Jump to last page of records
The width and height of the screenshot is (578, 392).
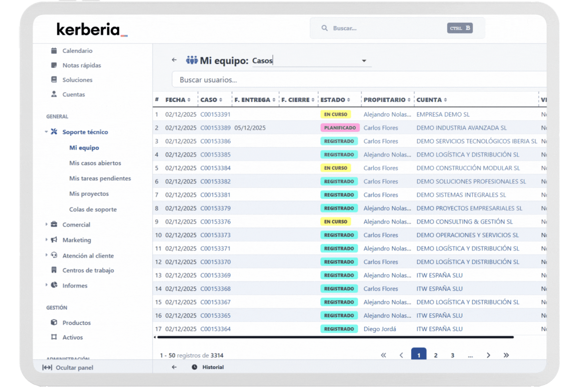(x=506, y=355)
